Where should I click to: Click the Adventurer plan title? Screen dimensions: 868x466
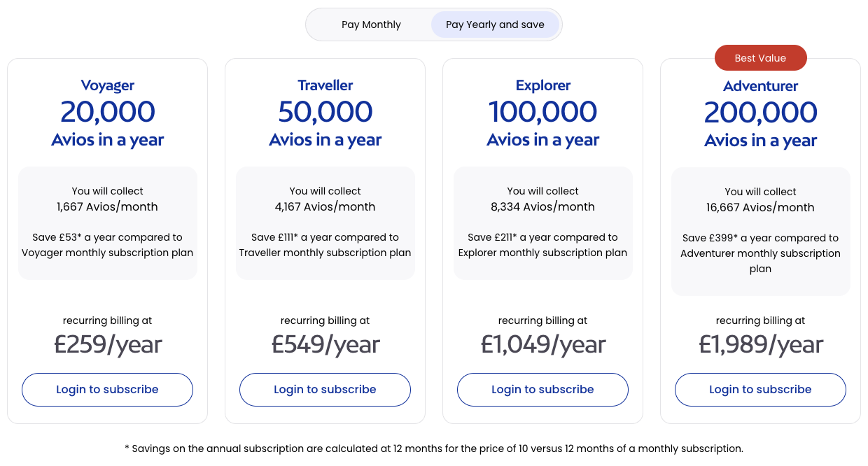click(x=760, y=86)
